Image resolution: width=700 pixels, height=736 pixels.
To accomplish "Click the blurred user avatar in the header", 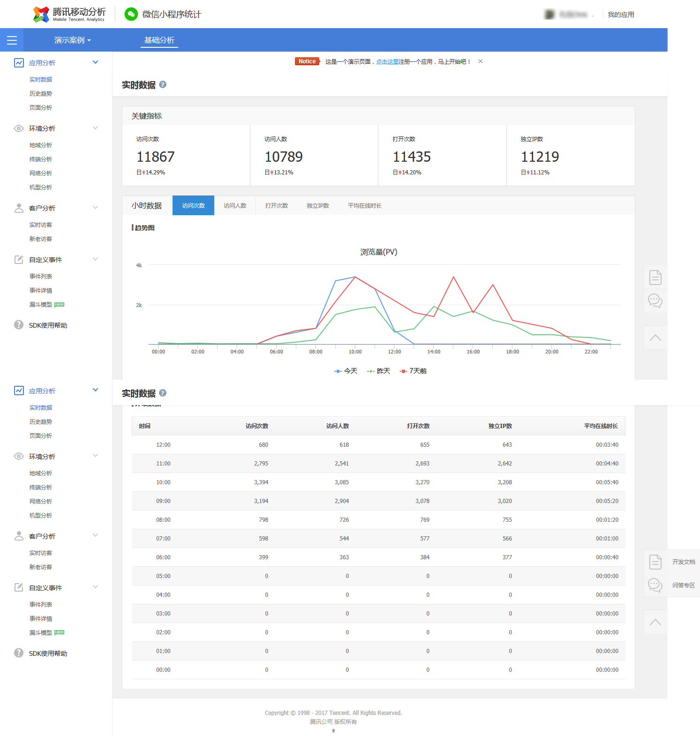I will point(549,15).
